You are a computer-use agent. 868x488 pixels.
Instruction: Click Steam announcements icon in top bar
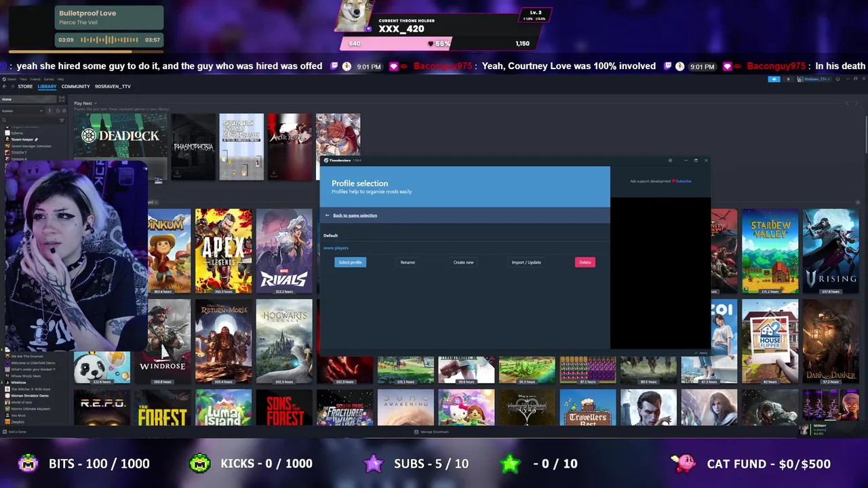pos(774,79)
